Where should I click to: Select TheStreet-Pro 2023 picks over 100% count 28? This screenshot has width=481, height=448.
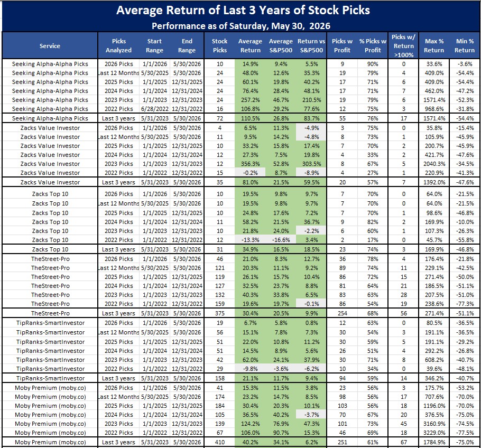click(403, 295)
